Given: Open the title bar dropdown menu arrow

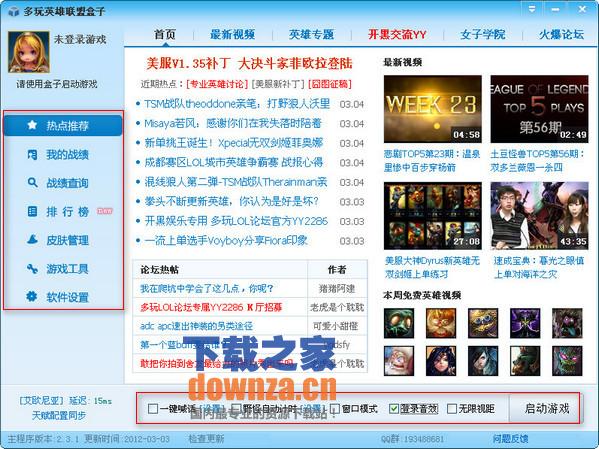Looking at the screenshot, I should (532, 8).
